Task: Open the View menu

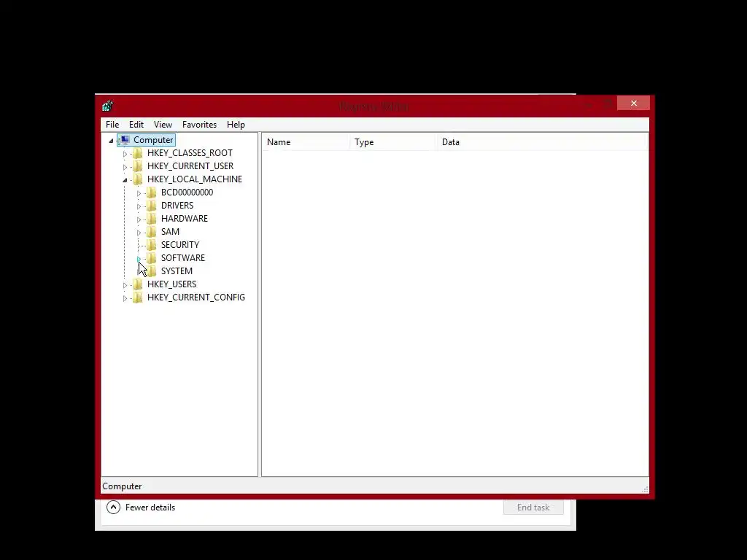Action: 163,124
